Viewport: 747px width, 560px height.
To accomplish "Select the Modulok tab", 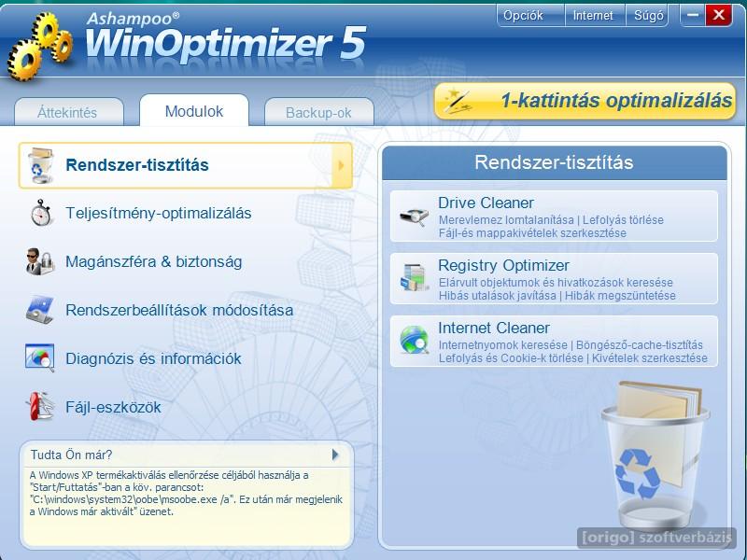I will (194, 110).
